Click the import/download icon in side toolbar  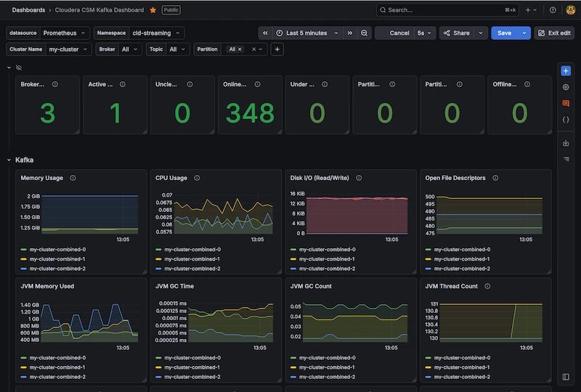coord(566,143)
